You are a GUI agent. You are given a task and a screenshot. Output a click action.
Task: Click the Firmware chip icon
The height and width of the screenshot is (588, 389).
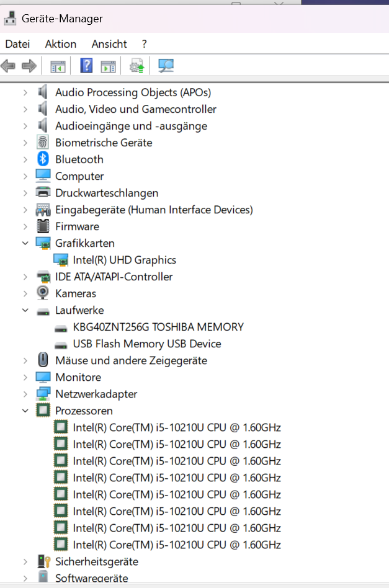(43, 226)
